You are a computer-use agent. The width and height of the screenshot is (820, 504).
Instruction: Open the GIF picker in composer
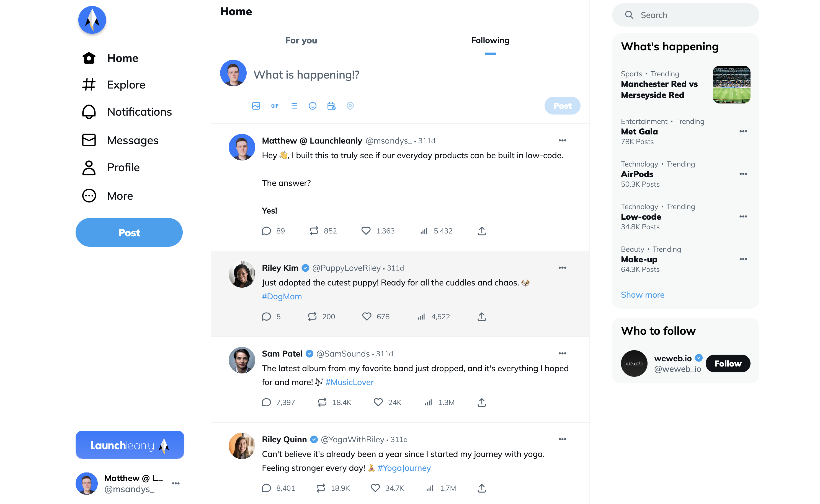click(x=275, y=106)
